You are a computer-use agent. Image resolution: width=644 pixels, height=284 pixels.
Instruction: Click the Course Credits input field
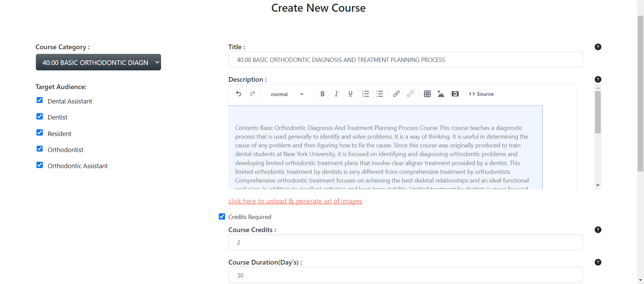click(x=405, y=242)
